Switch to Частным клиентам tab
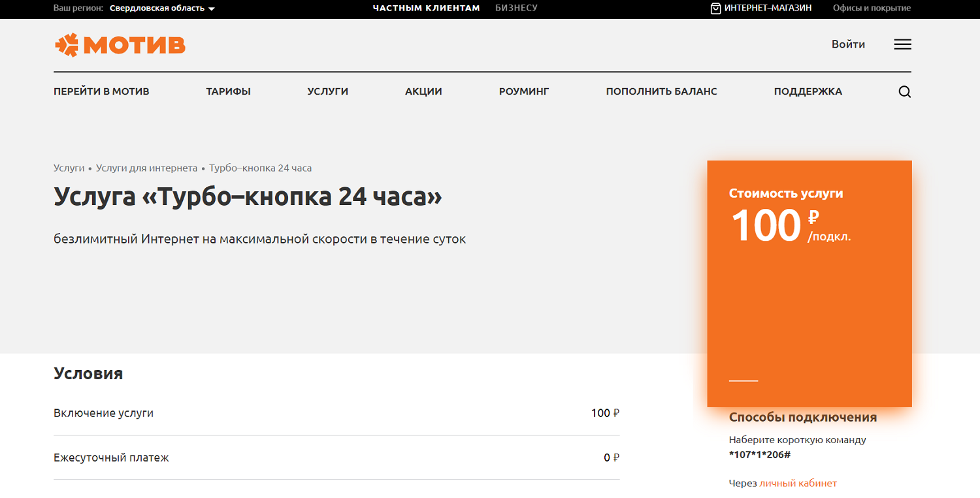The height and width of the screenshot is (498, 980). pyautogui.click(x=426, y=8)
